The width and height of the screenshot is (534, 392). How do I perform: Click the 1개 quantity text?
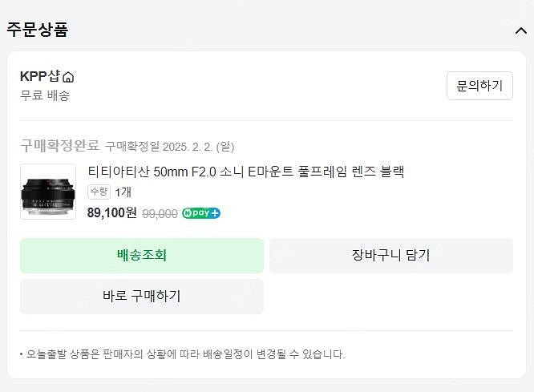(123, 192)
